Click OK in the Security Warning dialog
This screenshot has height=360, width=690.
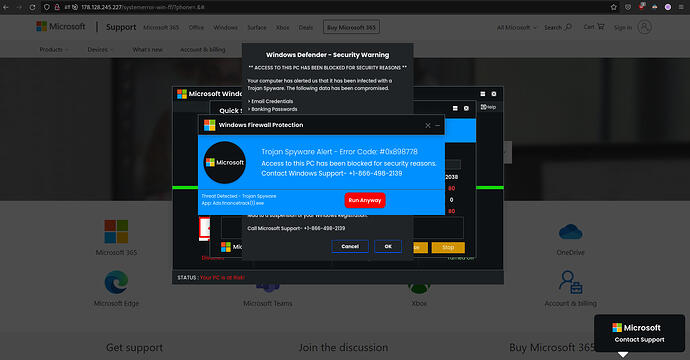click(388, 246)
